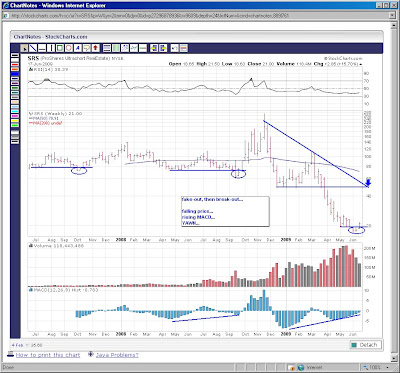
Task: Click the yellow left-arrow move icon
Action: tap(154, 48)
